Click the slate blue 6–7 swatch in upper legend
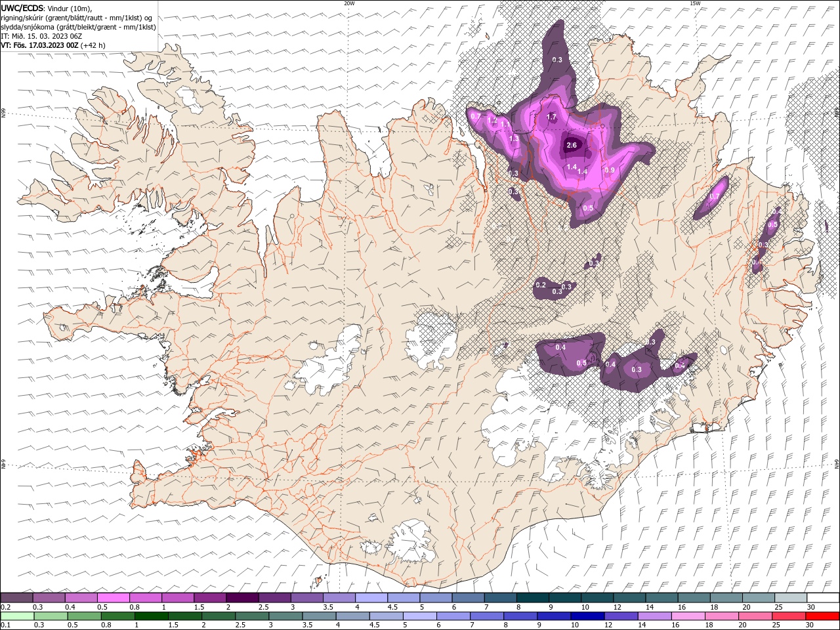 [x=468, y=597]
